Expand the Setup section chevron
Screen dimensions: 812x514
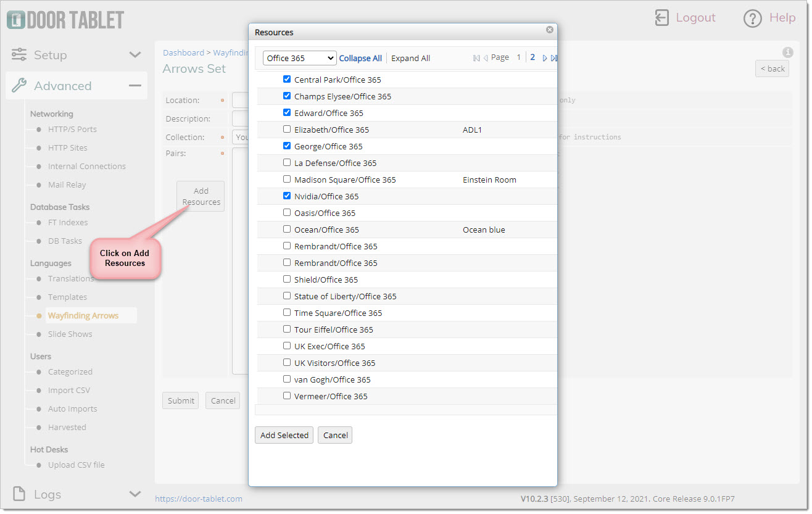click(135, 55)
